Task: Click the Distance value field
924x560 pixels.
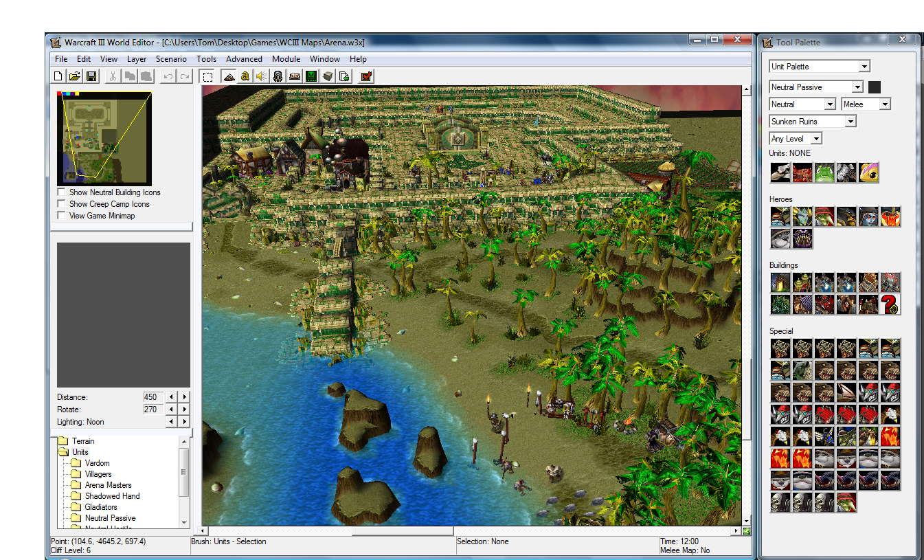Action: pyautogui.click(x=153, y=397)
